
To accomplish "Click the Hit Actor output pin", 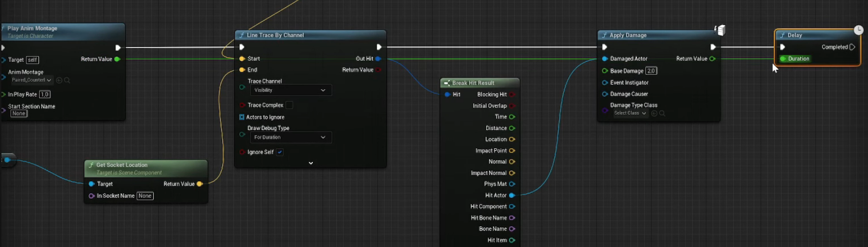I will (512, 195).
